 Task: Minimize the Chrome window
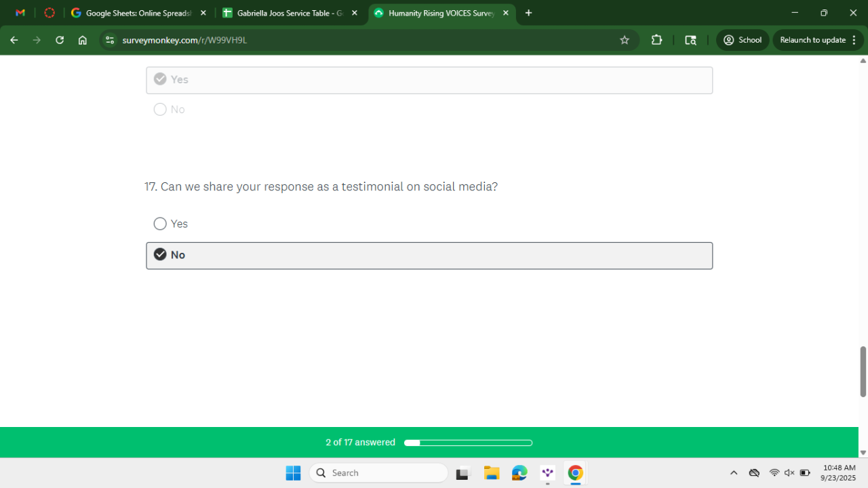pyautogui.click(x=794, y=13)
